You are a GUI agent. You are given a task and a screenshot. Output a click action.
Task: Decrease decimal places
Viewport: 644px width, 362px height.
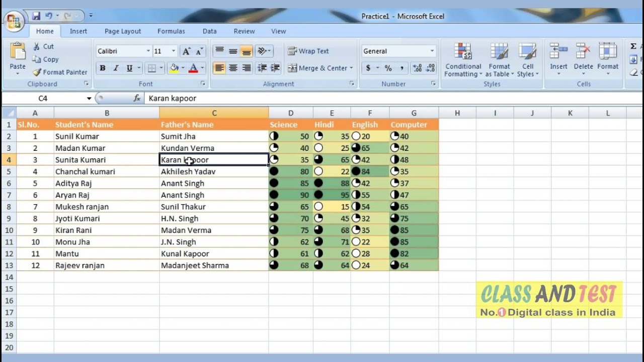coord(430,68)
